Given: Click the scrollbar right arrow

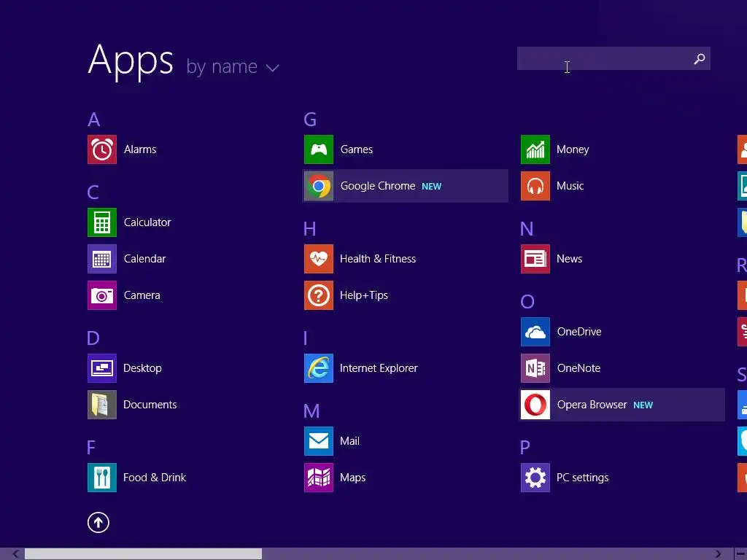Looking at the screenshot, I should coord(718,554).
